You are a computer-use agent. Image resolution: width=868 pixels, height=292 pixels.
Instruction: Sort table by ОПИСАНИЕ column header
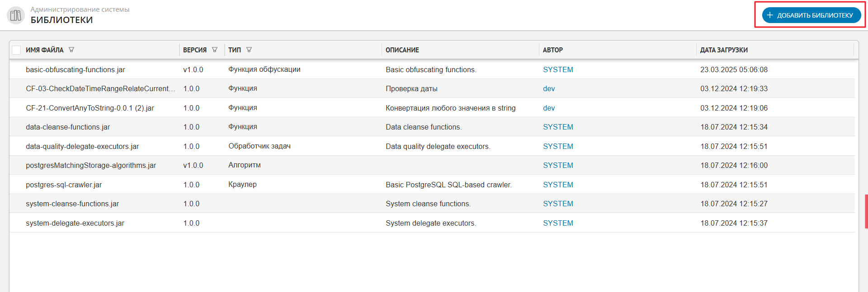(x=402, y=50)
